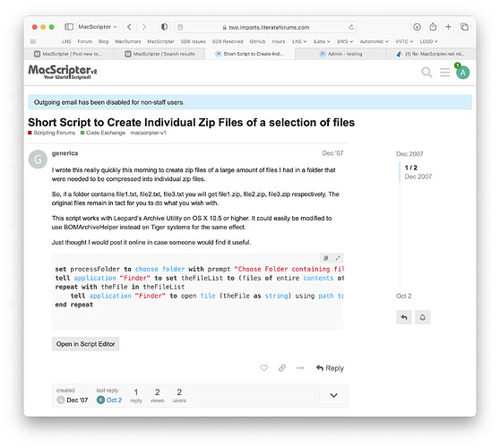500x448 pixels.
Task: Open the LEGO bookmarks folder dropdown
Action: pyautogui.click(x=428, y=41)
